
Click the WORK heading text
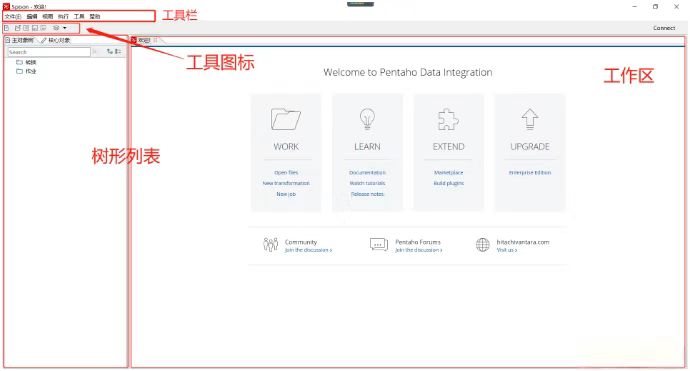point(286,147)
